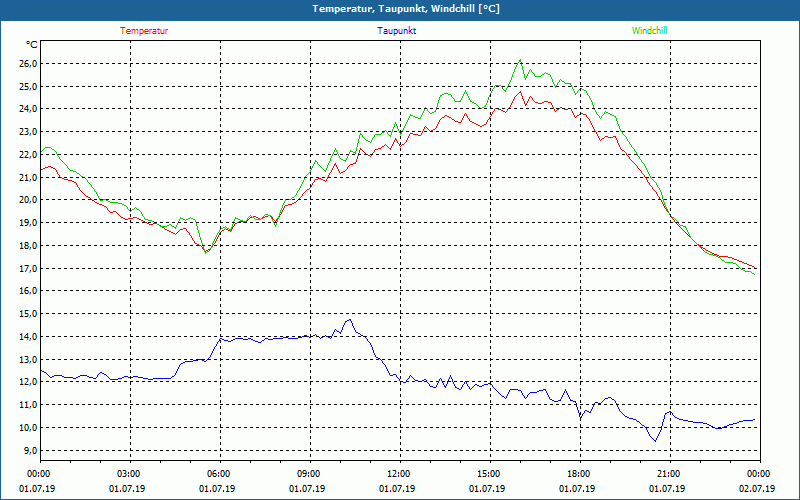This screenshot has width=800, height=500.
Task: Click the 15:00 time axis label
Action: [x=490, y=474]
